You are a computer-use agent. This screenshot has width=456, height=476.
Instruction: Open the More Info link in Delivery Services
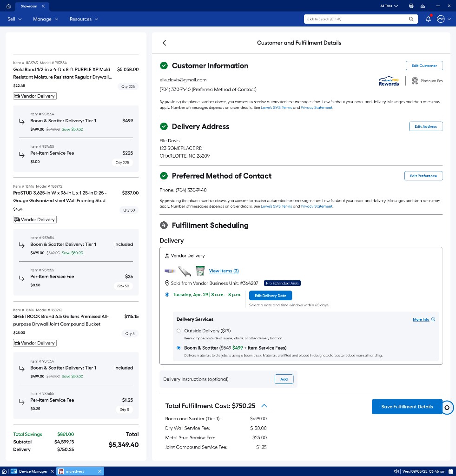click(x=421, y=319)
